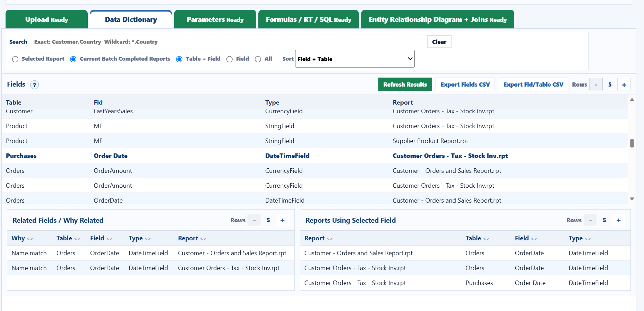Select Purchases Order Date row in Reports Using panel
Image resolution: width=644 pixels, height=311 pixels.
465,283
